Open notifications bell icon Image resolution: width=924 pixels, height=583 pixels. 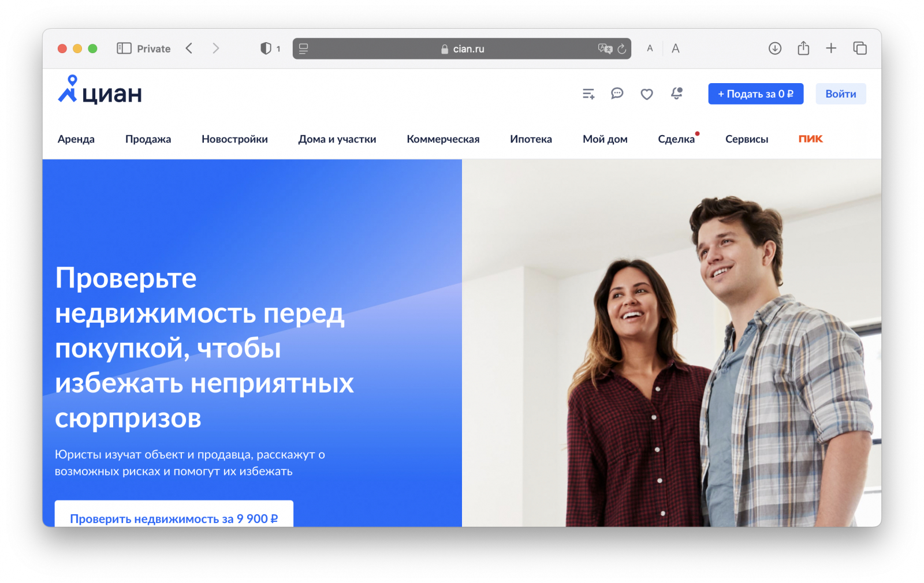click(x=677, y=94)
